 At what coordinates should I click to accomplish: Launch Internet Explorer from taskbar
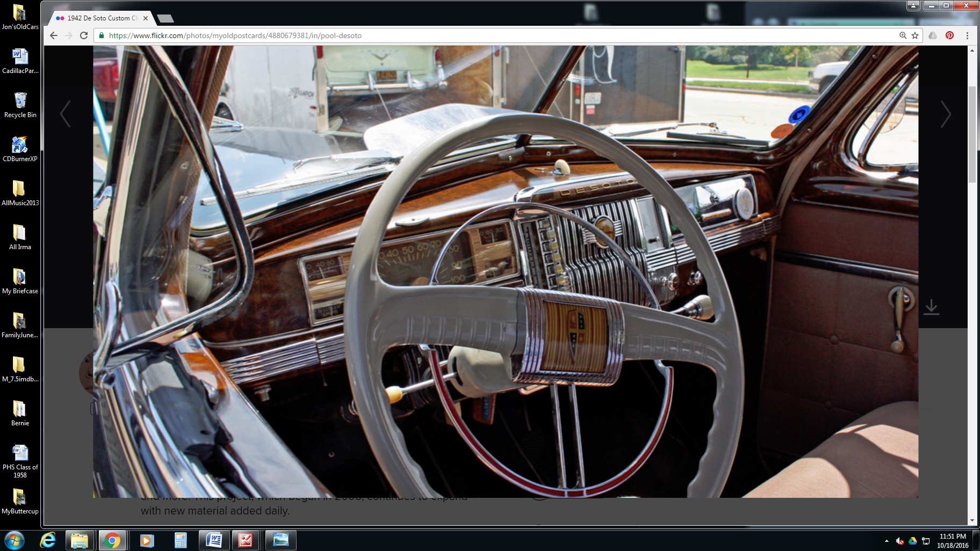(48, 540)
